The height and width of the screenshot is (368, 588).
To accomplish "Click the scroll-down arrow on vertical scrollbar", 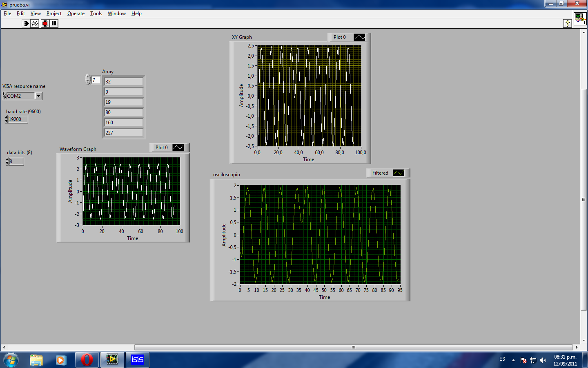I will (x=584, y=340).
